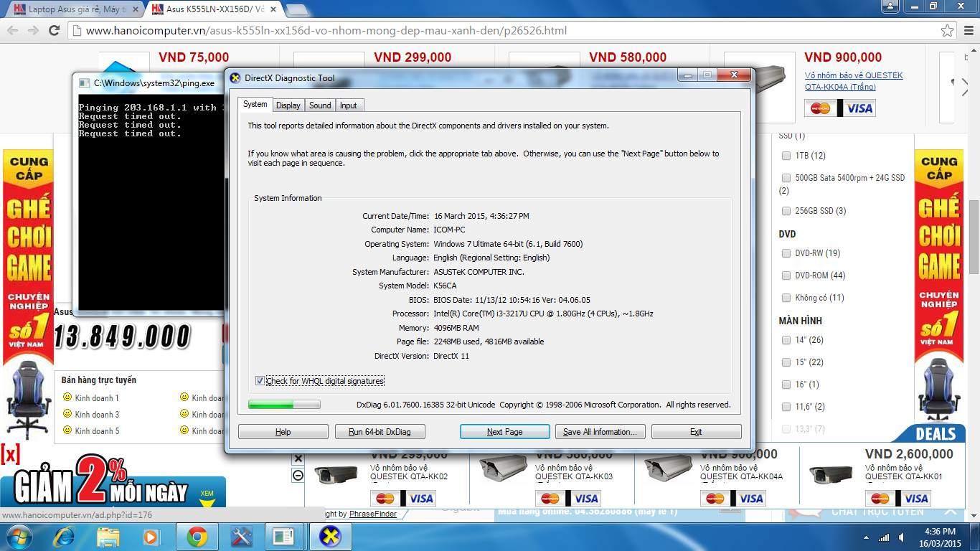This screenshot has width=980, height=551.
Task: Uncheck Check for WHQL digital signatures
Action: [260, 381]
